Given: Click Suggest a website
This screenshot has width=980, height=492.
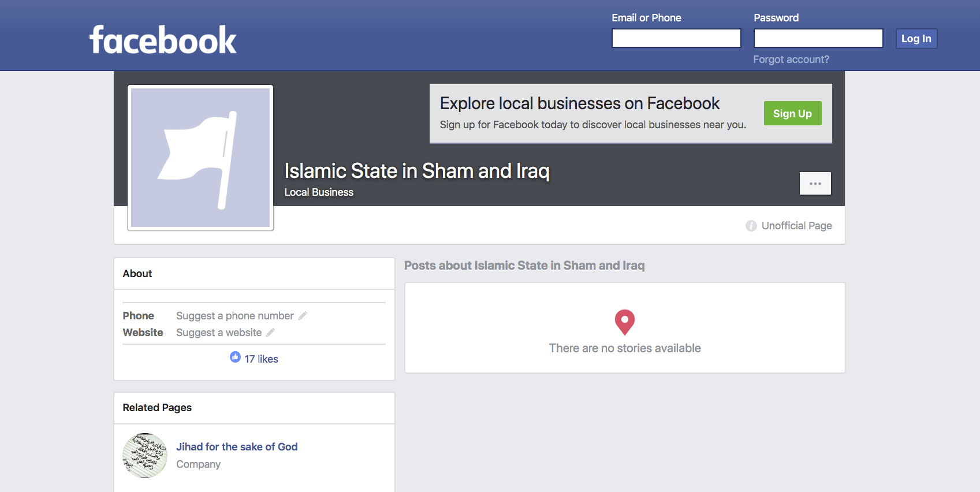Looking at the screenshot, I should tap(219, 333).
